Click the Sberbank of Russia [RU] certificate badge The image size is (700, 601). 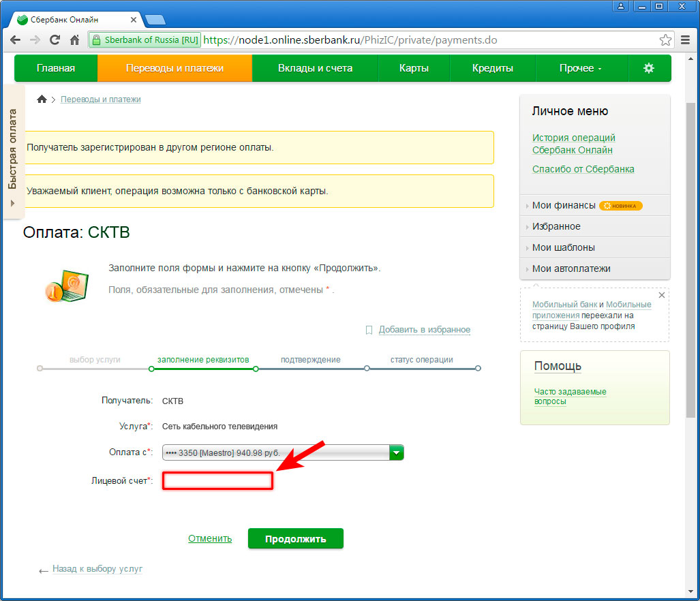tap(145, 40)
